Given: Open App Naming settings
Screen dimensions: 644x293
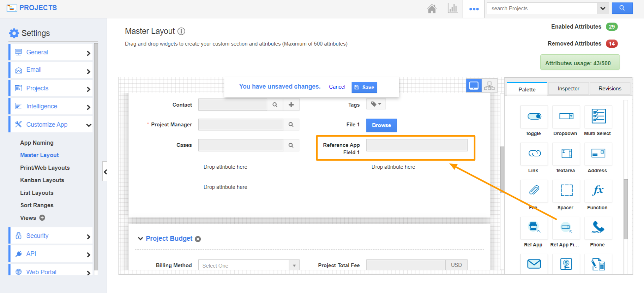Looking at the screenshot, I should tap(37, 143).
